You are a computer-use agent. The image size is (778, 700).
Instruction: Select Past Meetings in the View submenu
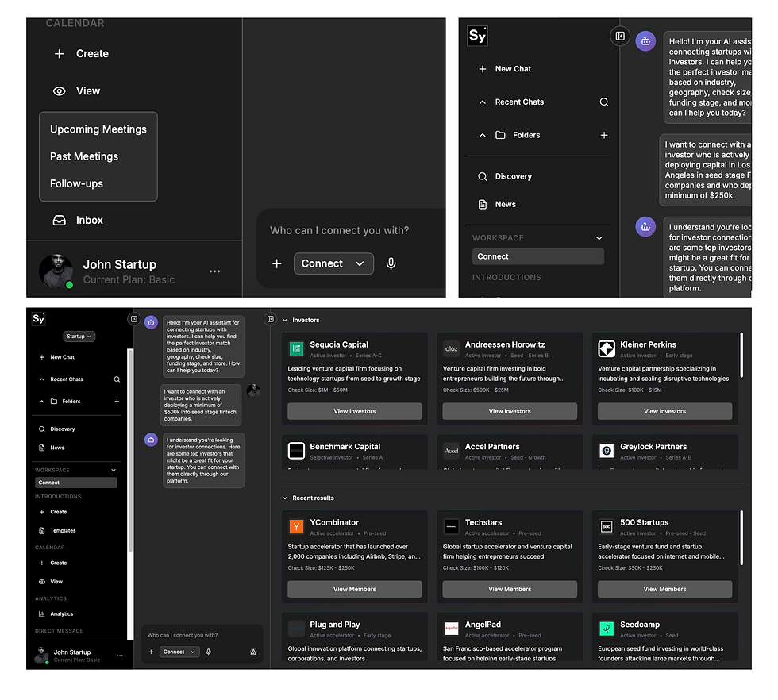84,157
